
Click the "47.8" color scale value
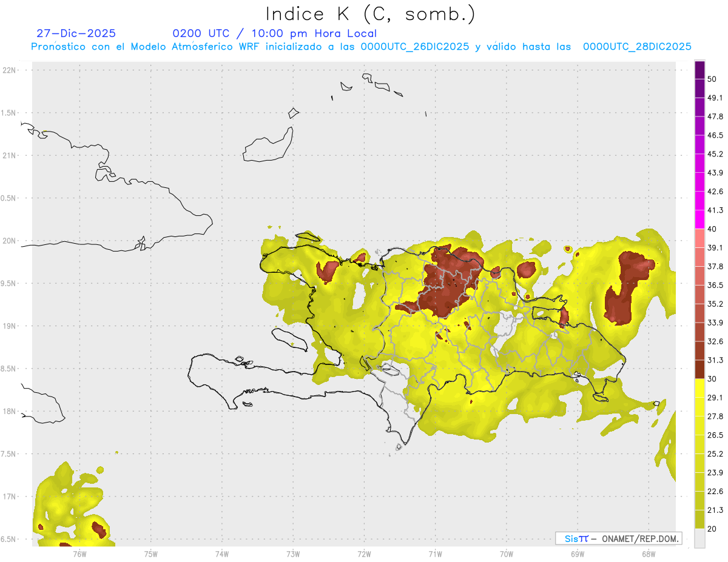715,116
